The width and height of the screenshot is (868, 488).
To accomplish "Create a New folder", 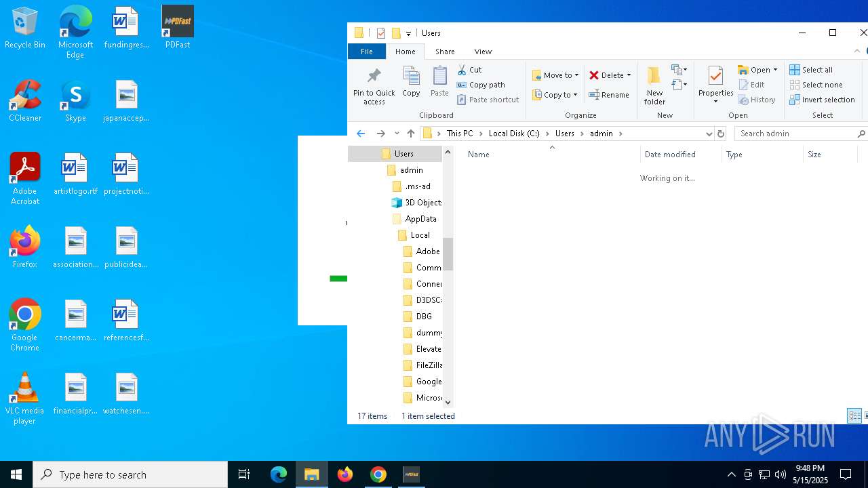I will pyautogui.click(x=654, y=86).
